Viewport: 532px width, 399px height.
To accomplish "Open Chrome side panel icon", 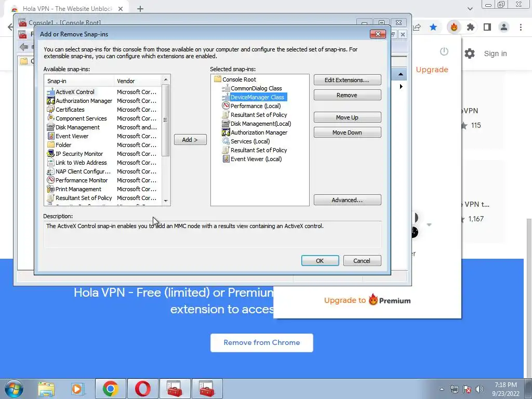I will tap(487, 27).
